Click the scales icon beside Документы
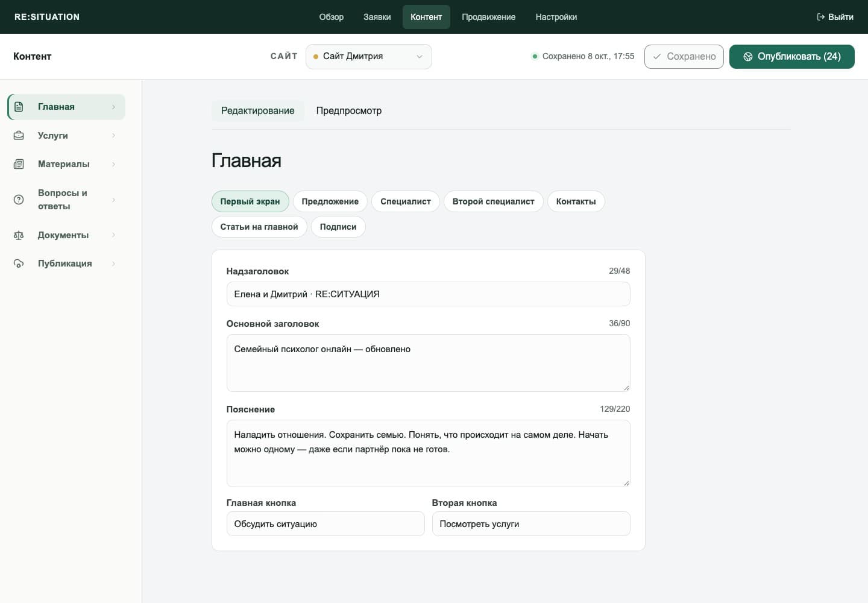Image resolution: width=868 pixels, height=603 pixels. (x=19, y=235)
